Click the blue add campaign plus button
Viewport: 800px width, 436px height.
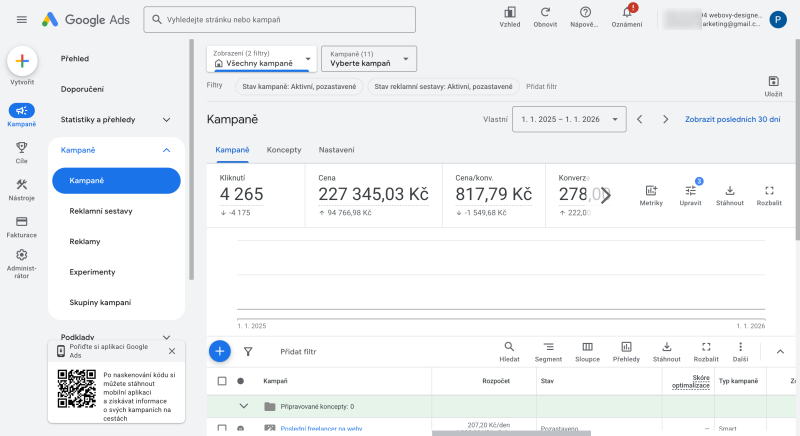tap(220, 351)
